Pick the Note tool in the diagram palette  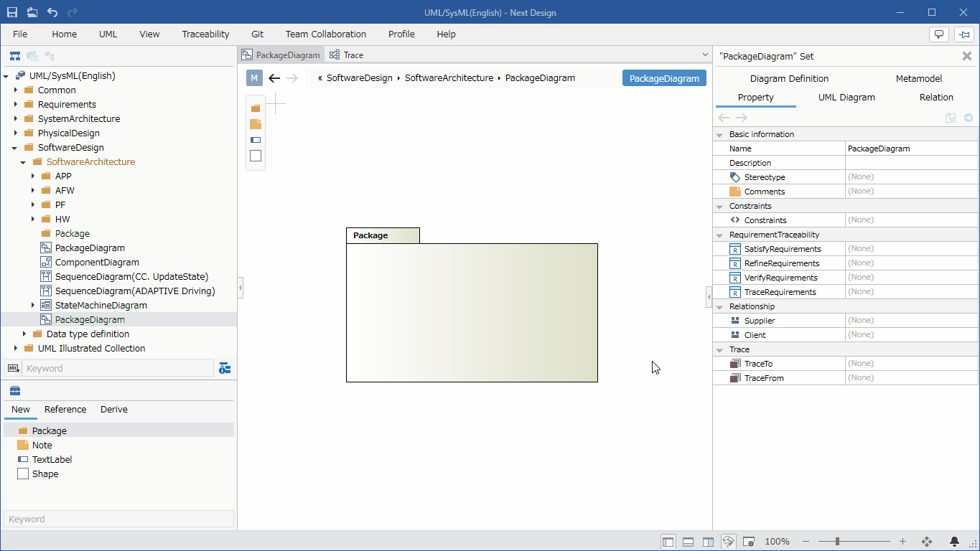(256, 124)
